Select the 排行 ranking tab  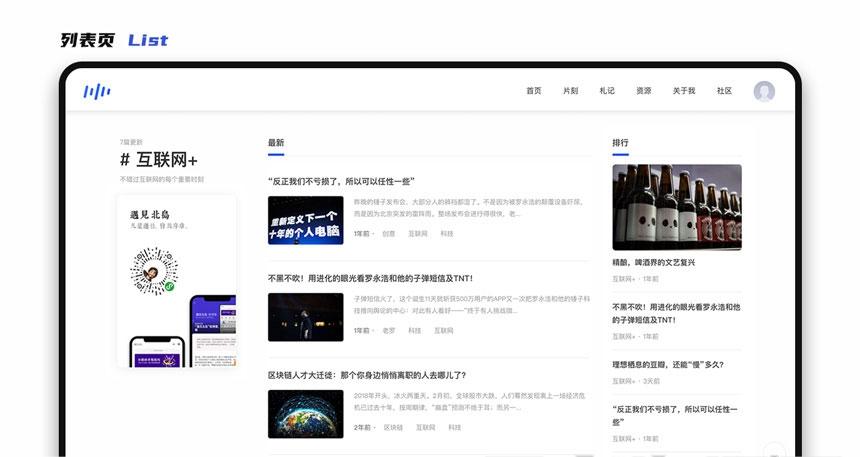coord(620,143)
